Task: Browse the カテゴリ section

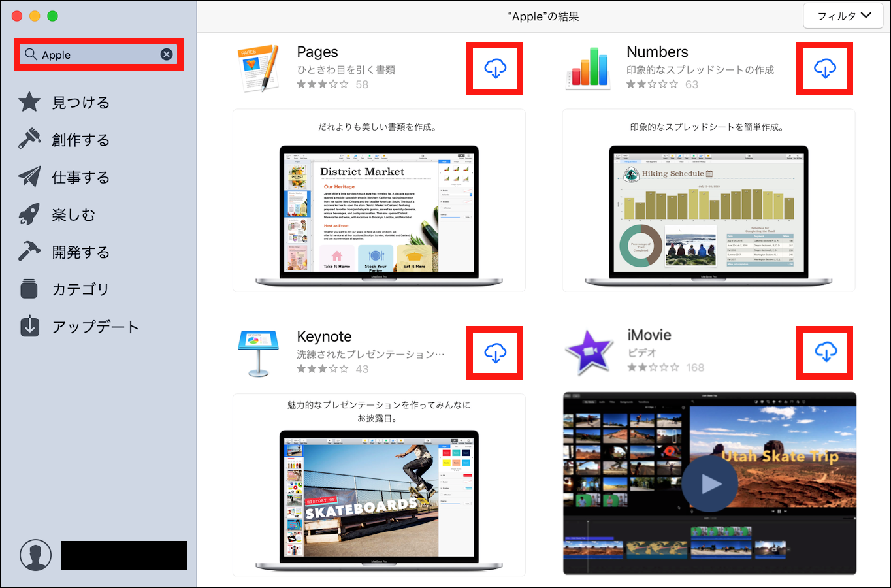Action: coord(80,289)
